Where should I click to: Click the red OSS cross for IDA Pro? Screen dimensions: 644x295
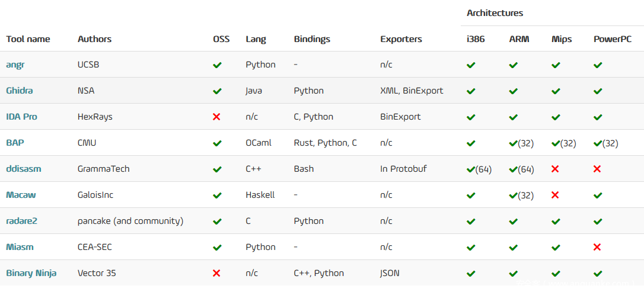pyautogui.click(x=216, y=117)
